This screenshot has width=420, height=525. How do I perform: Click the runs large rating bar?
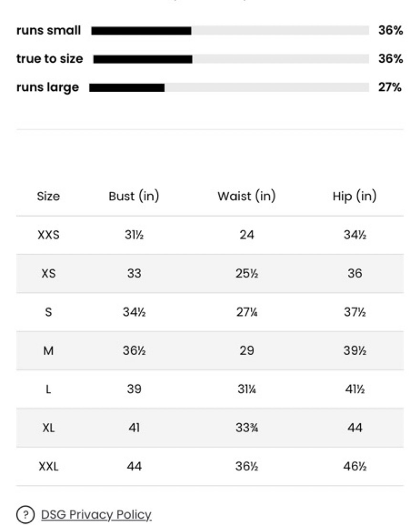(x=229, y=88)
